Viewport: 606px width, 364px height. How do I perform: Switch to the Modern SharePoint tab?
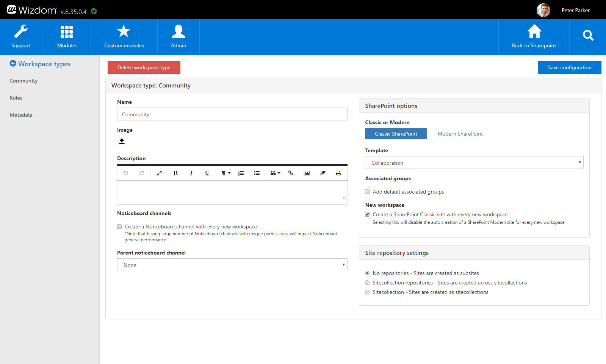(460, 134)
